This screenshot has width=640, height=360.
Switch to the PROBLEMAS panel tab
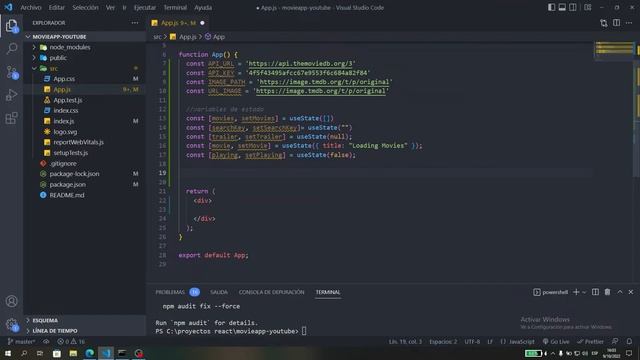click(x=170, y=292)
